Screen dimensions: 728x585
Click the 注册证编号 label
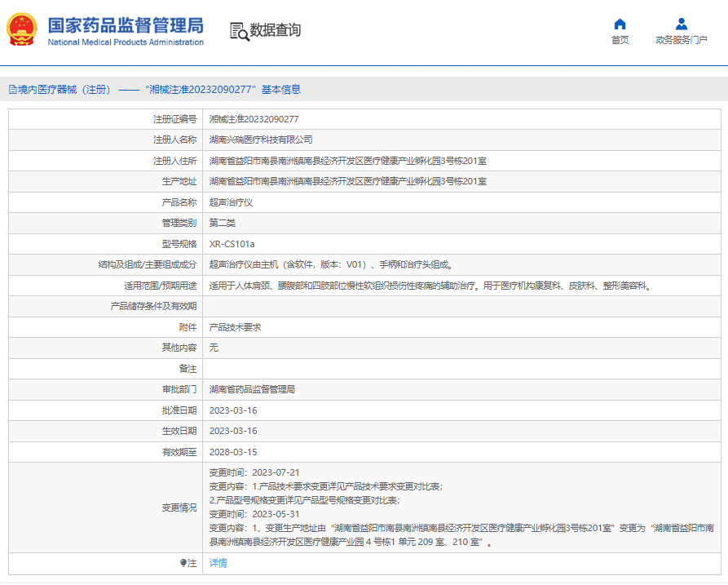(175, 119)
